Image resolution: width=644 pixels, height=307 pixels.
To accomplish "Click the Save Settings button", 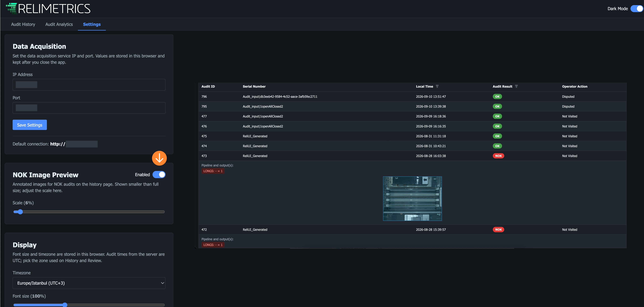I will coord(30,125).
